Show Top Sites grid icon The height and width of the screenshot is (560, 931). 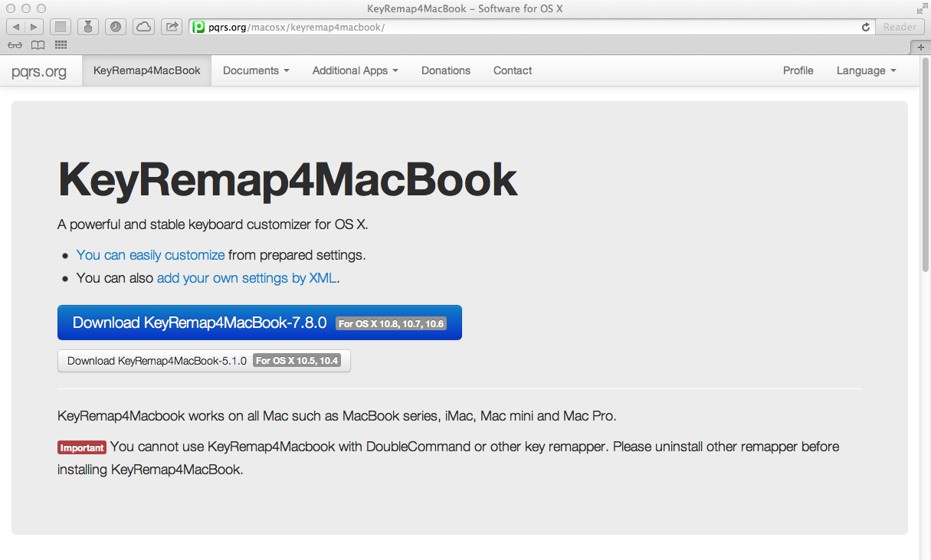click(61, 45)
